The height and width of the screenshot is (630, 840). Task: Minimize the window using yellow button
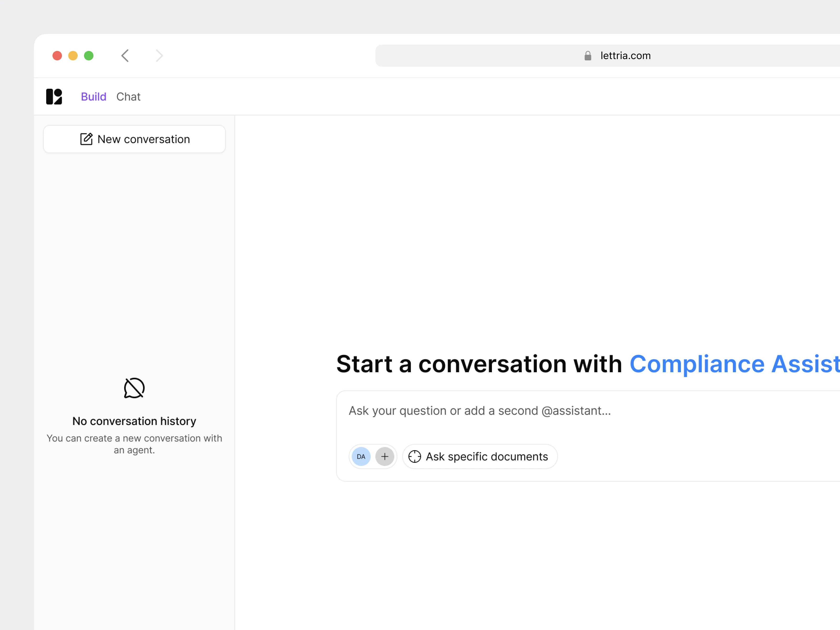click(x=73, y=56)
